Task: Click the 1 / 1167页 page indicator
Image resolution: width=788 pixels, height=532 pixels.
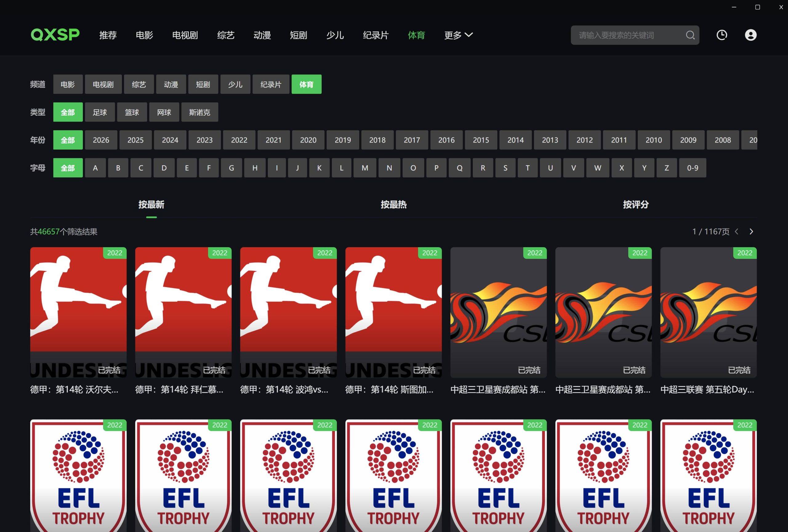Action: click(711, 232)
